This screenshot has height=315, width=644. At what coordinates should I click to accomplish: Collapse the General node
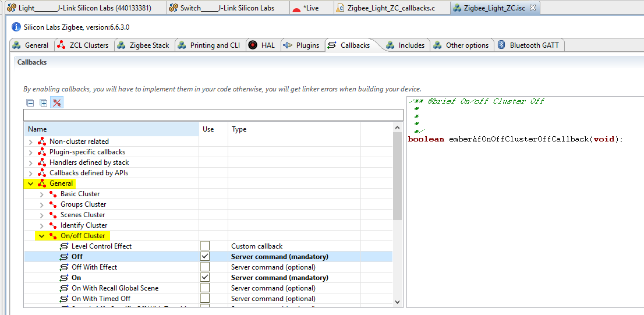pyautogui.click(x=30, y=183)
